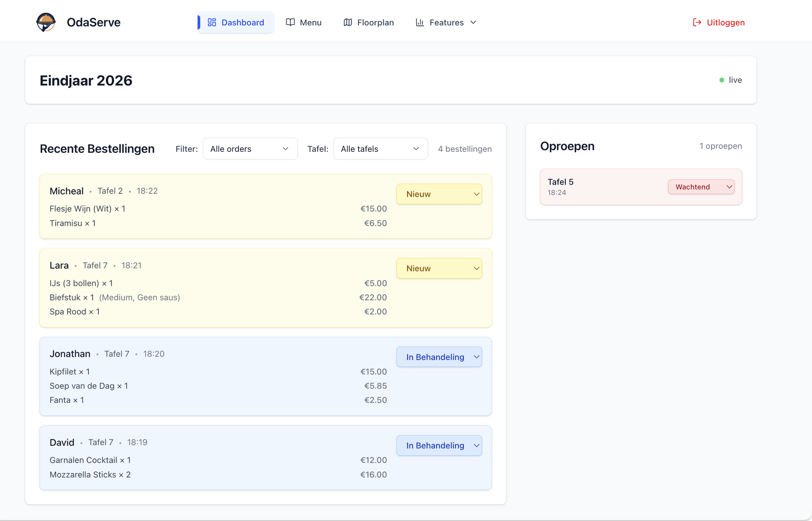Change Jonathan's In Behandeling status
The height and width of the screenshot is (521, 812).
click(x=439, y=357)
